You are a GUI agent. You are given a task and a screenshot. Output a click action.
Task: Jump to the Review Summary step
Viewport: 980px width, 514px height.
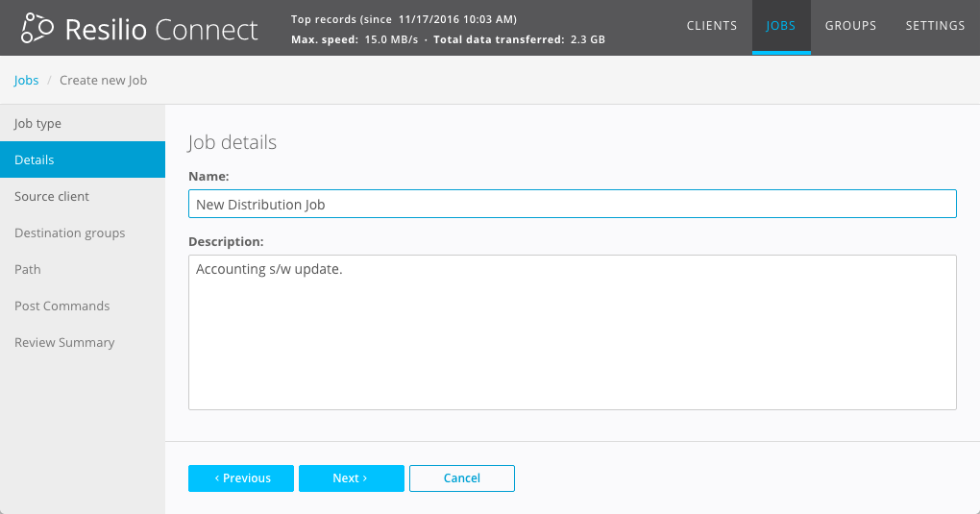coord(64,343)
